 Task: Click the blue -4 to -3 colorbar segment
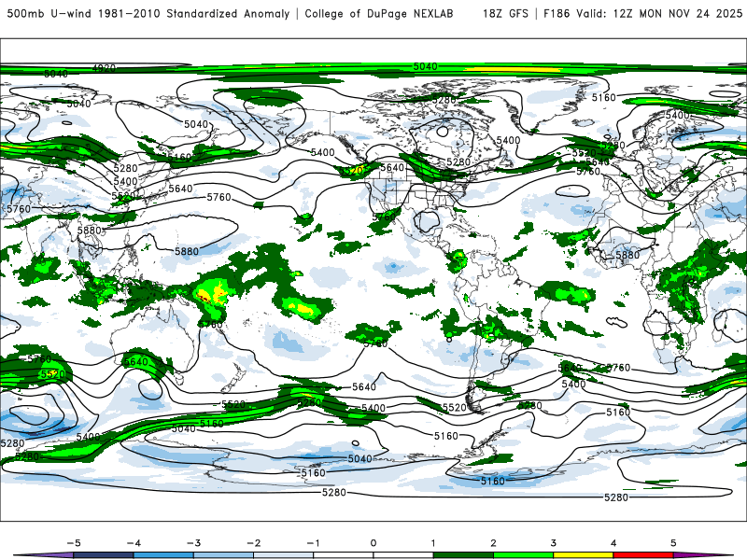pos(163,555)
